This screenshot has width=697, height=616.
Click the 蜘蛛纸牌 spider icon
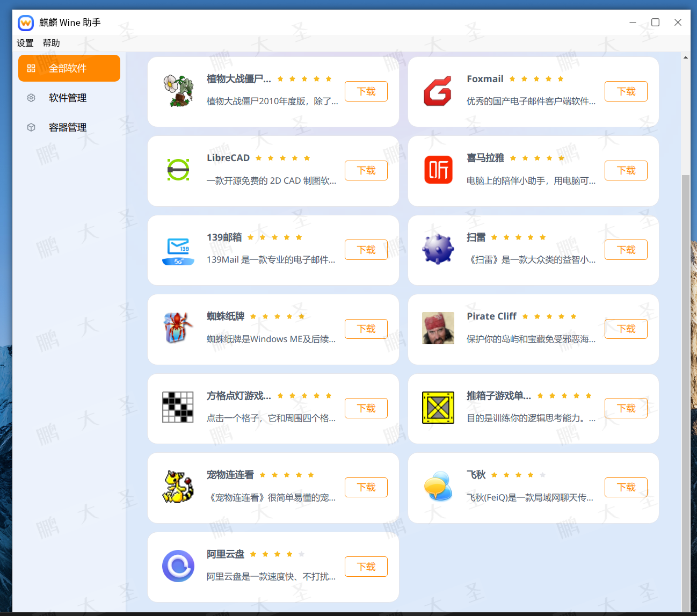[178, 328]
